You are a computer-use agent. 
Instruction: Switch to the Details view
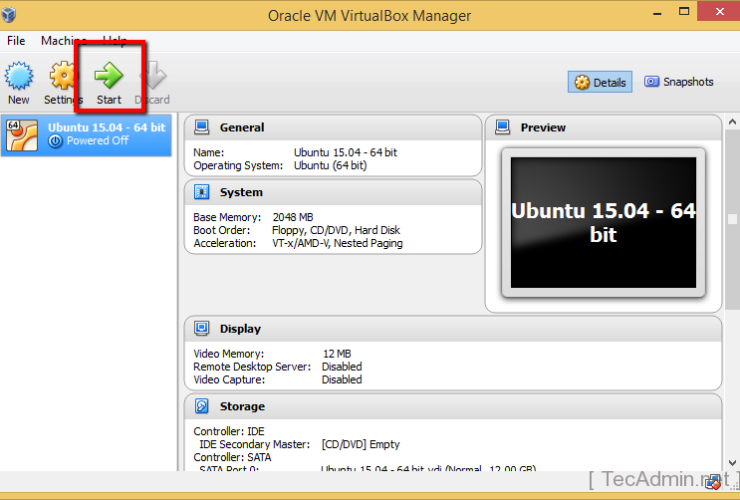(600, 82)
